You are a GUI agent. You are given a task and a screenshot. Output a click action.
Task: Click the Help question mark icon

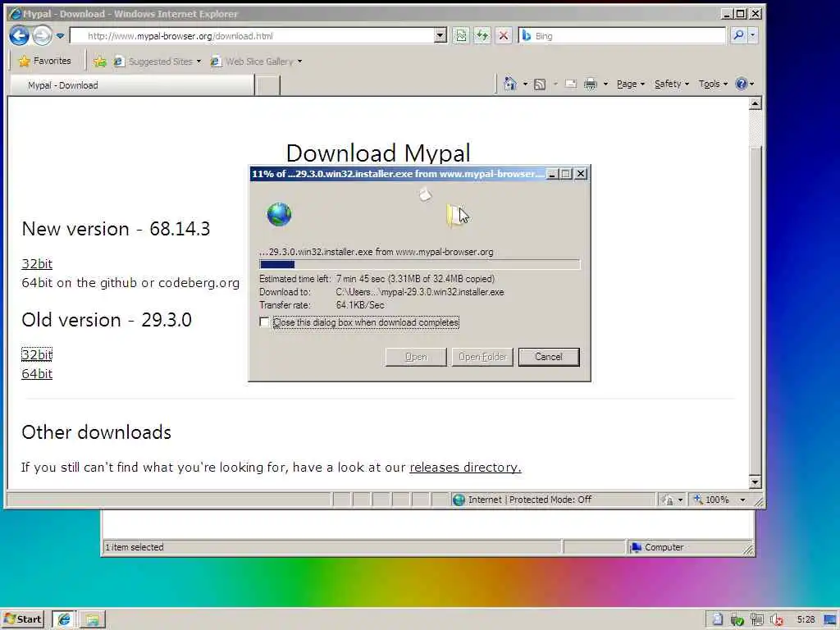click(742, 84)
